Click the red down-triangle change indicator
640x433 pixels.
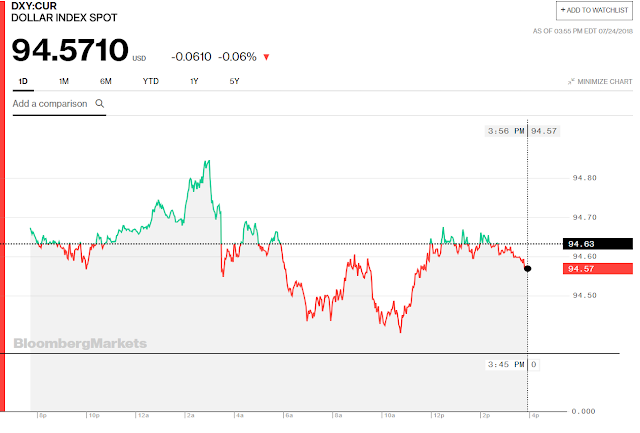pyautogui.click(x=265, y=57)
